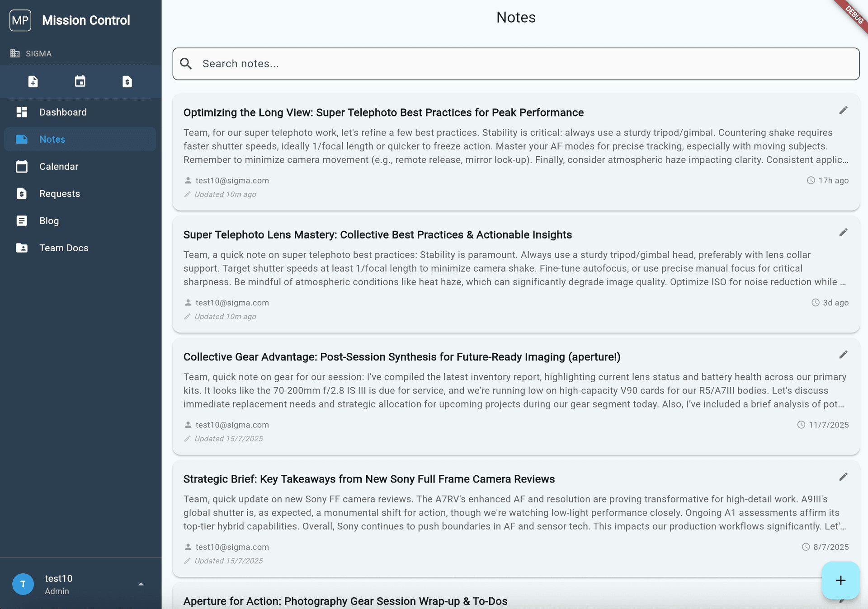Open Super Telephoto Lens Mastery note title
The height and width of the screenshot is (609, 868).
click(377, 234)
